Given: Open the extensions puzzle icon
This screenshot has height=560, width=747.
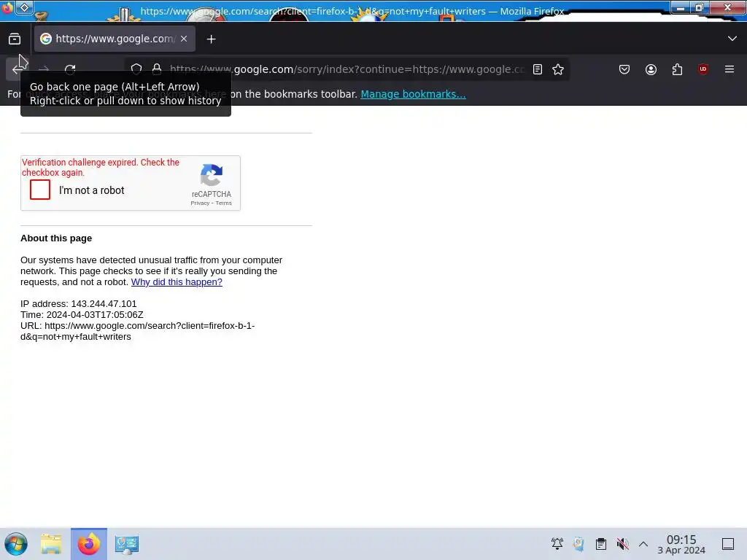Looking at the screenshot, I should [x=677, y=69].
